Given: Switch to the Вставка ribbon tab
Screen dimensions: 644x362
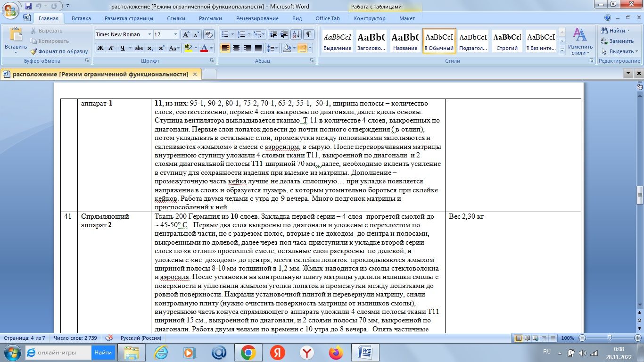Looking at the screenshot, I should point(81,18).
